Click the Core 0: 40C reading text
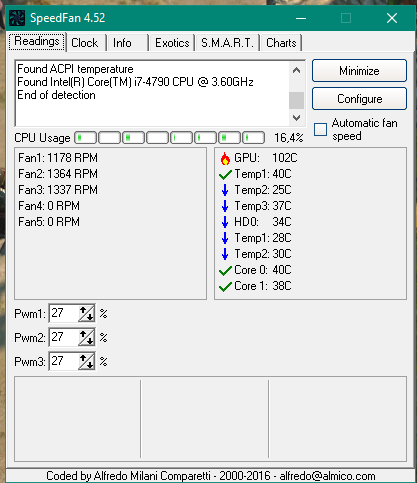Image resolution: width=417 pixels, height=483 pixels. [263, 270]
